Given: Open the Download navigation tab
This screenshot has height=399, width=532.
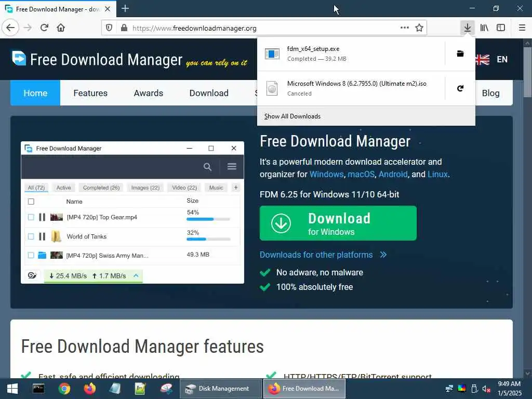Looking at the screenshot, I should 209,93.
